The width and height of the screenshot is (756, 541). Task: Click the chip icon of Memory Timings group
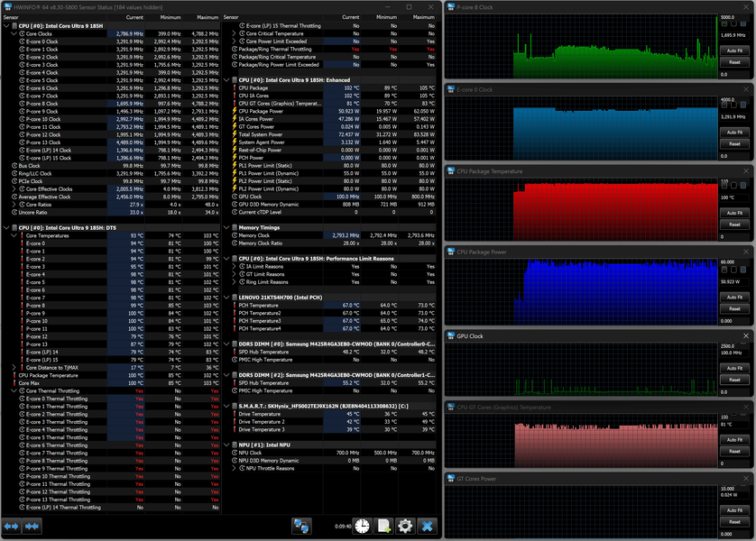pyautogui.click(x=235, y=227)
